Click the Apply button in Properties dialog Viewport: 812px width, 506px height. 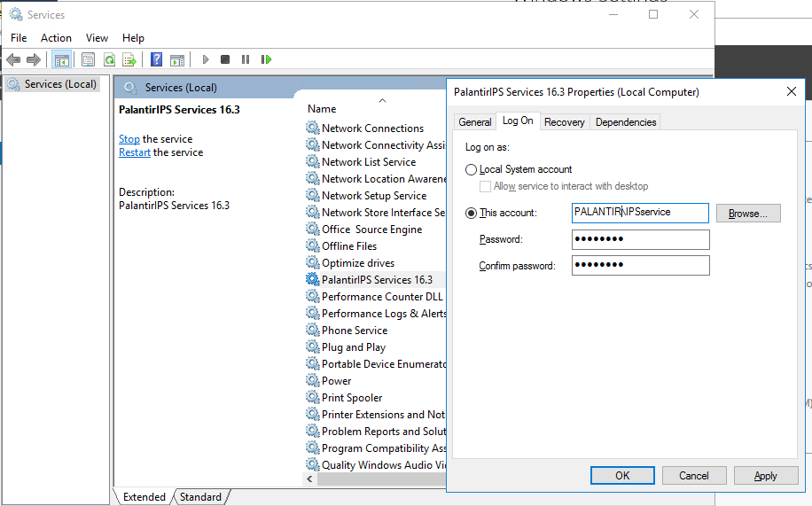(x=765, y=476)
